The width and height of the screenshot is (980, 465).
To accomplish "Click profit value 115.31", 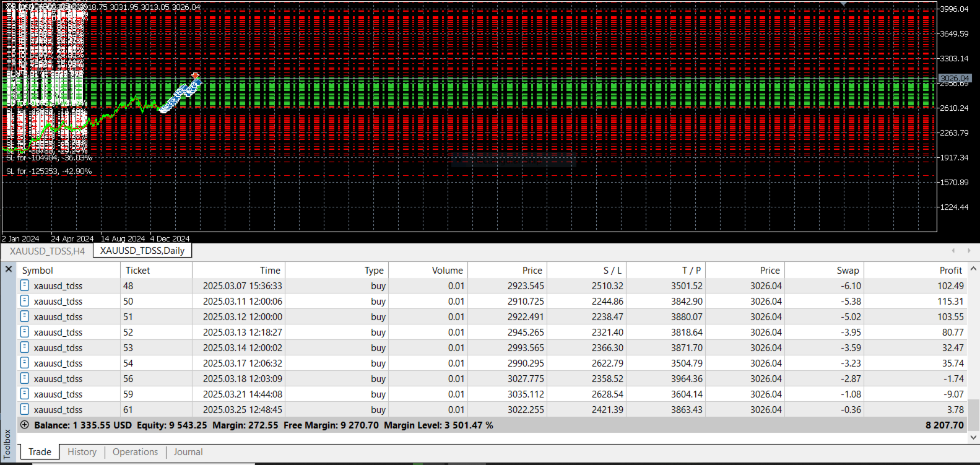I will (951, 301).
